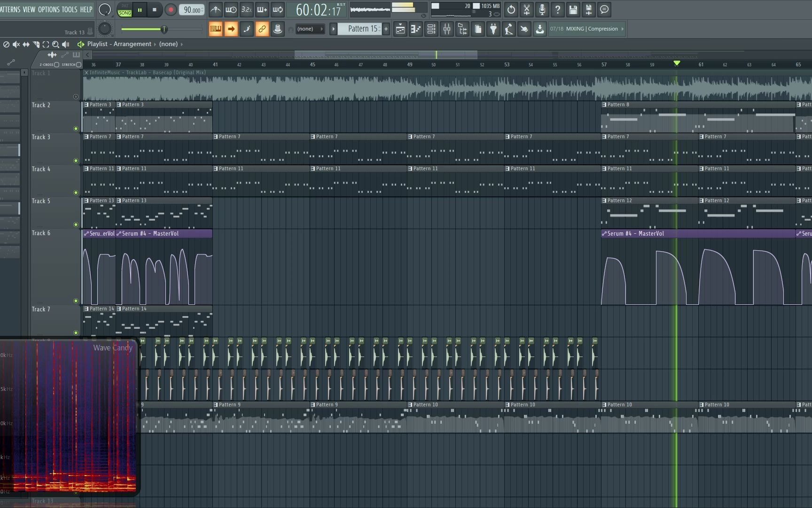Image resolution: width=812 pixels, height=508 pixels.
Task: Open the project info speech bubble icon
Action: (x=604, y=9)
